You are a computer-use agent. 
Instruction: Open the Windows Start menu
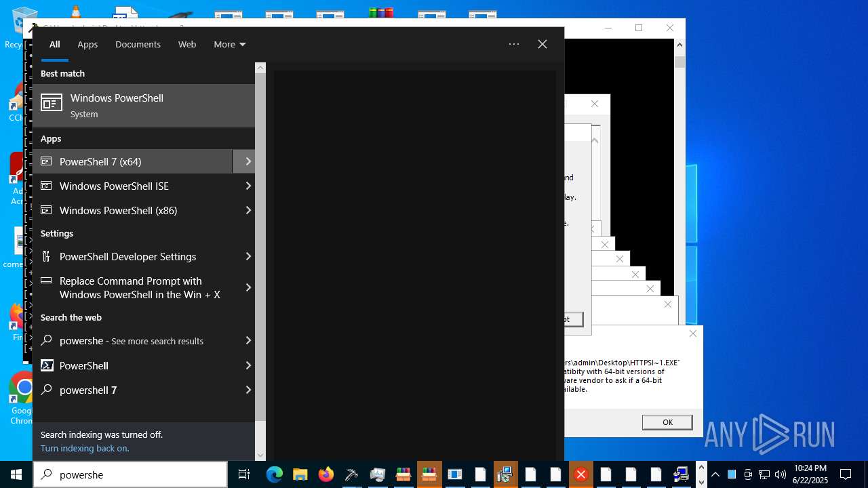(x=16, y=474)
